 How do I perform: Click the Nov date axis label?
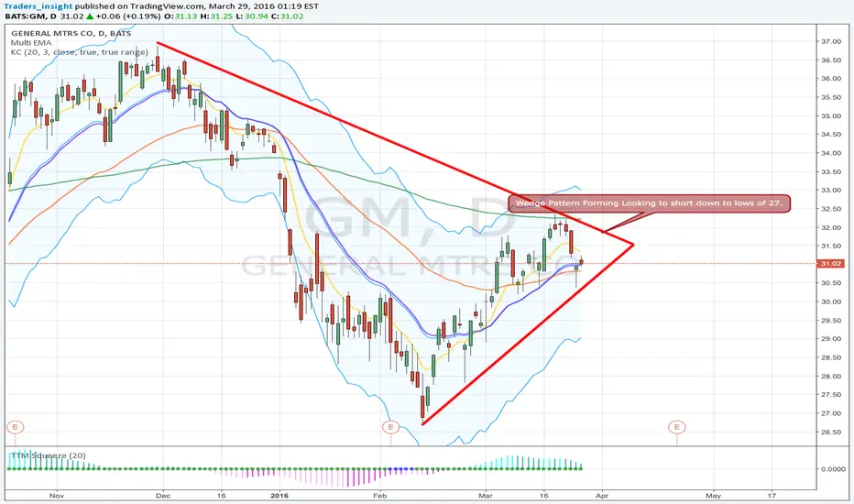point(57,495)
